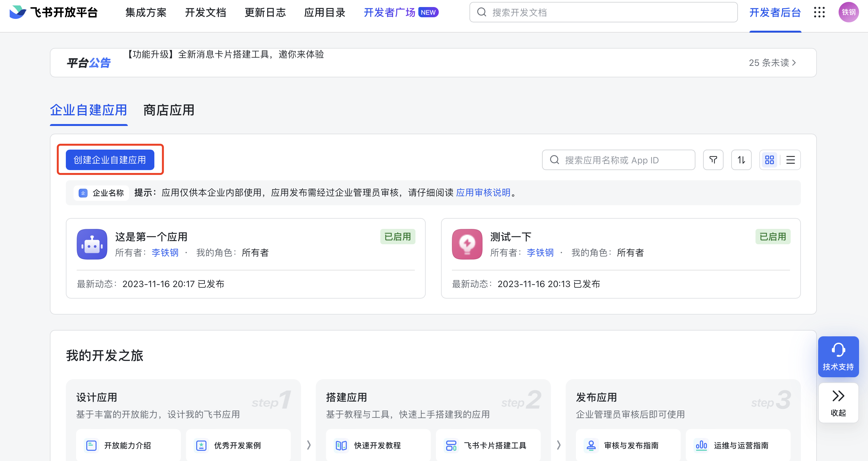Click the Feishu Open Platform logo

click(53, 12)
